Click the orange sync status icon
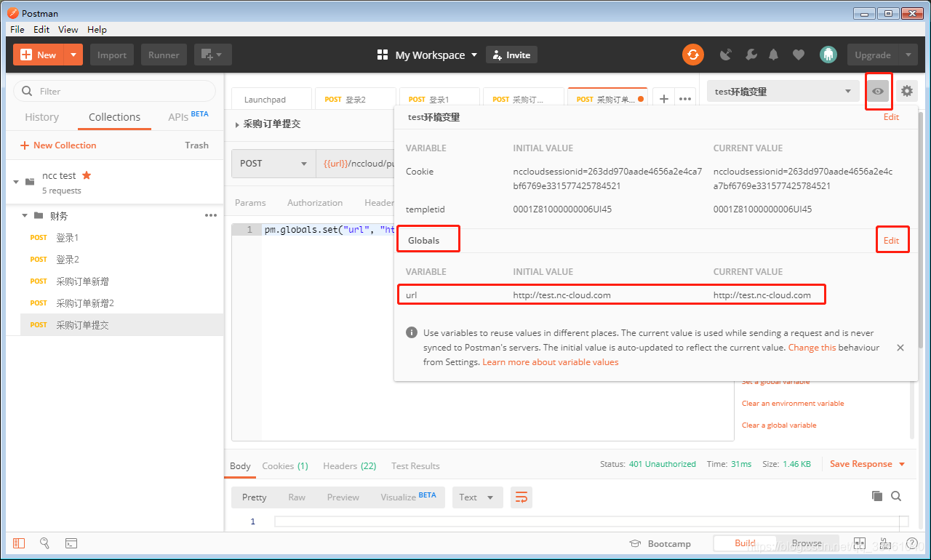Screen dimensions: 931x560 (x=693, y=55)
